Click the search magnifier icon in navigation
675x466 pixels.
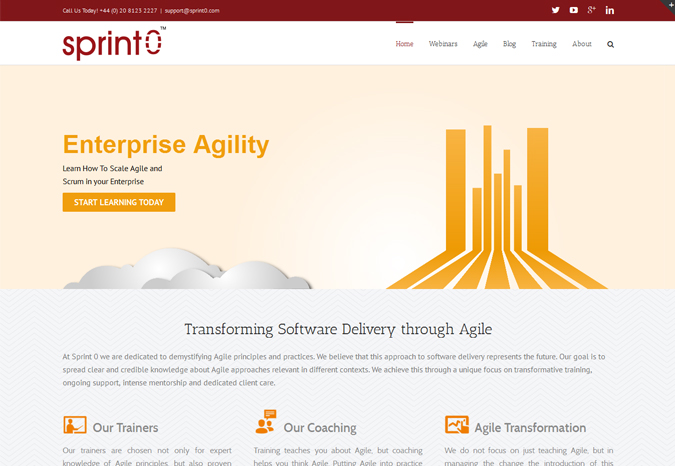click(x=610, y=44)
